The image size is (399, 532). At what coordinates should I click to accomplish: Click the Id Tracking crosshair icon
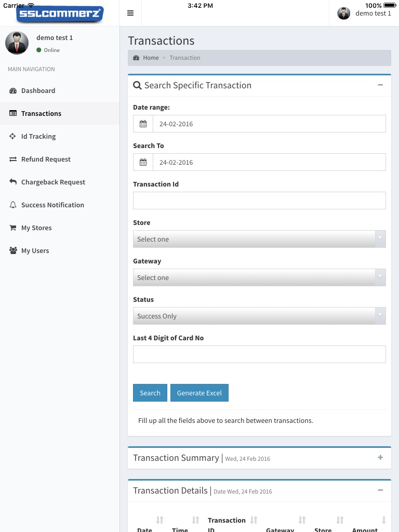13,136
